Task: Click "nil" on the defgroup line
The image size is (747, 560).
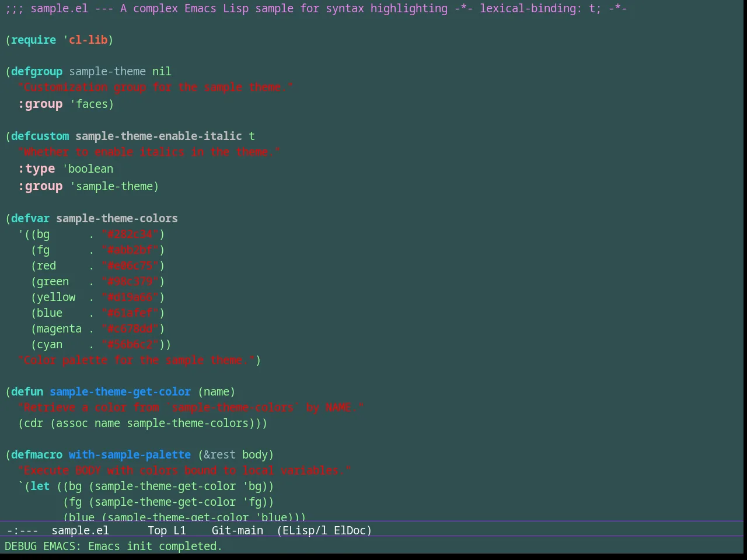Action: (x=162, y=72)
